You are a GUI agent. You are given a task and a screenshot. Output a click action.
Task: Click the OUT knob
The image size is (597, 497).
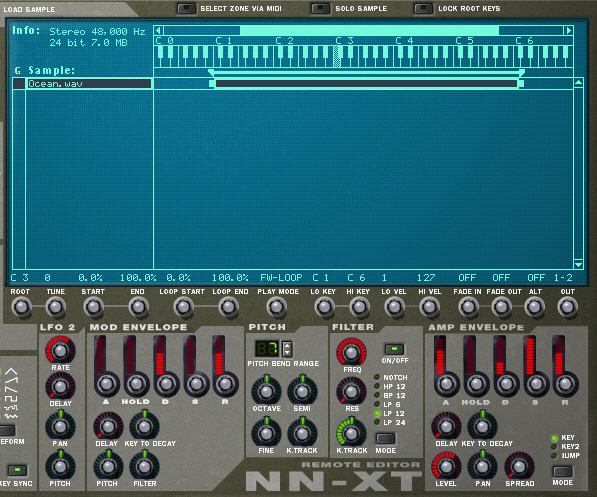568,307
